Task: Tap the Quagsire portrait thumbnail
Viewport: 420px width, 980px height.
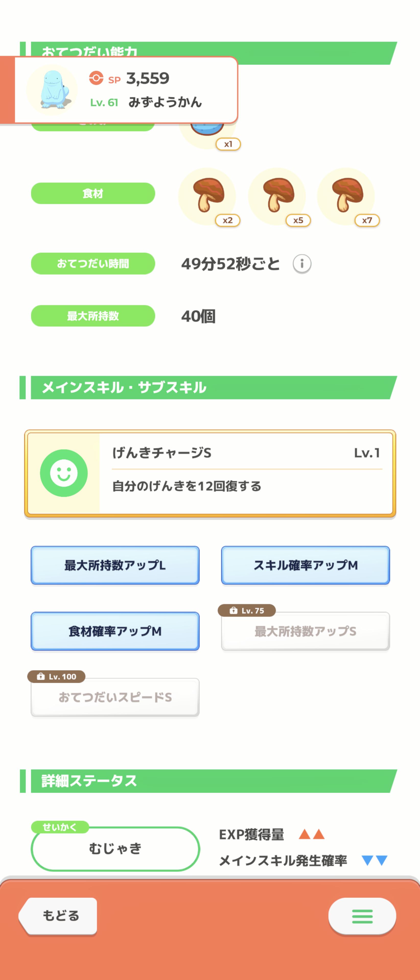Action: coord(52,90)
